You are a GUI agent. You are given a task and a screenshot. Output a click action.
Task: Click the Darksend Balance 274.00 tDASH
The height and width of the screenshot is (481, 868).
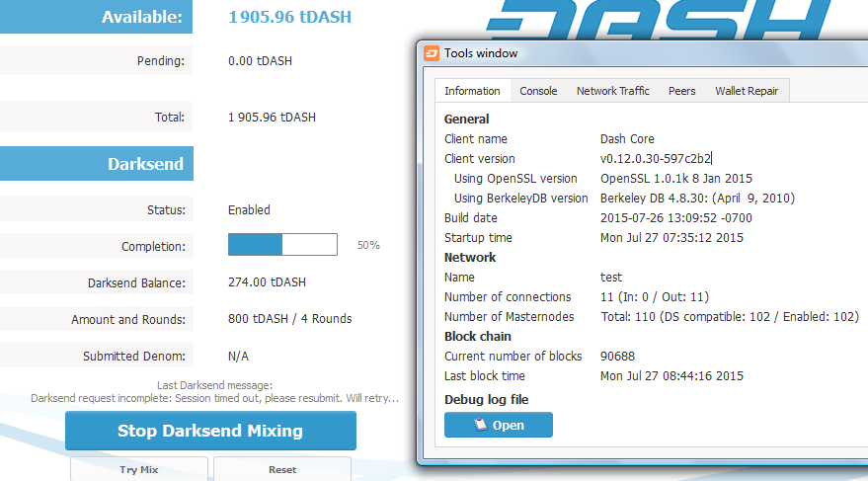click(267, 282)
